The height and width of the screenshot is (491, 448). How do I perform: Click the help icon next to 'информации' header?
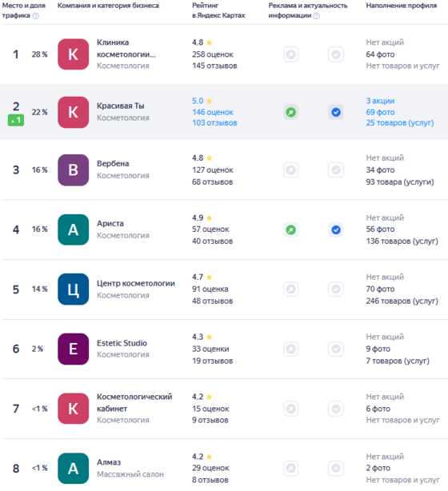[x=317, y=16]
